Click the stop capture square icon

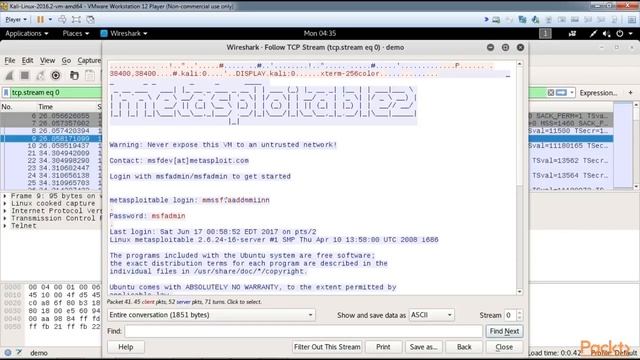pyautogui.click(x=25, y=76)
